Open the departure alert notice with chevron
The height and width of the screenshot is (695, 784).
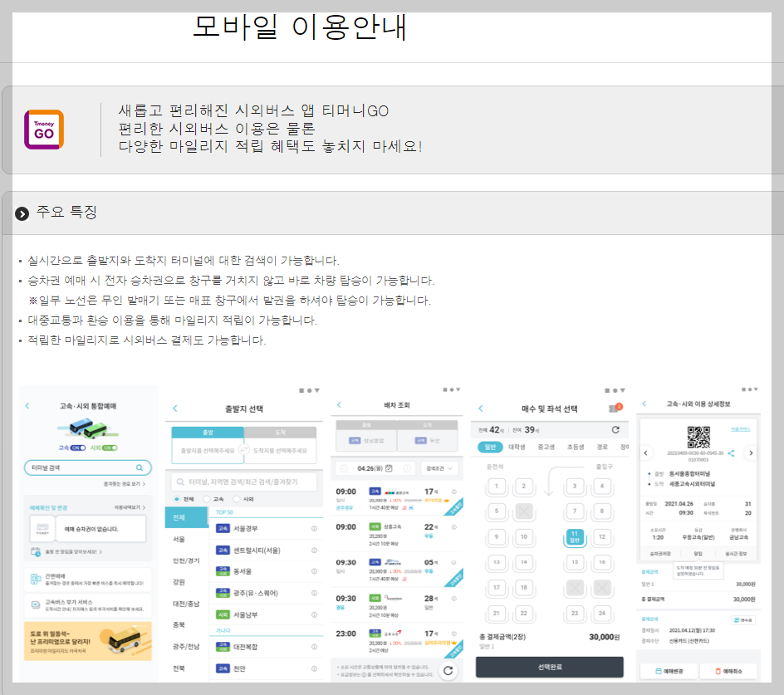tap(66, 552)
